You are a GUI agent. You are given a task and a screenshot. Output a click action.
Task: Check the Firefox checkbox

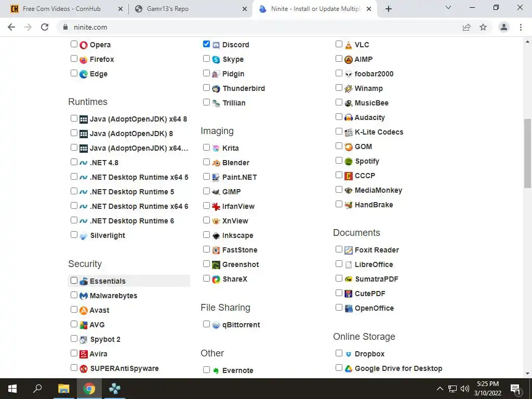[x=74, y=58]
